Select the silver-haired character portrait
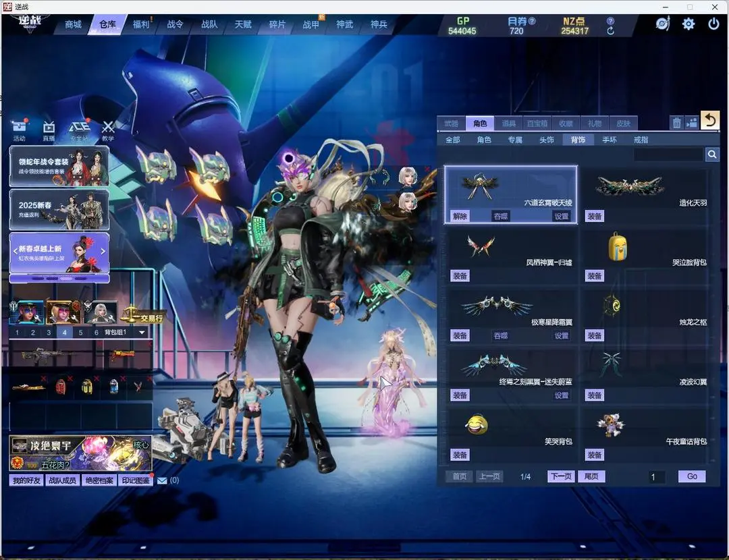Viewport: 729px width, 560px height. click(101, 312)
